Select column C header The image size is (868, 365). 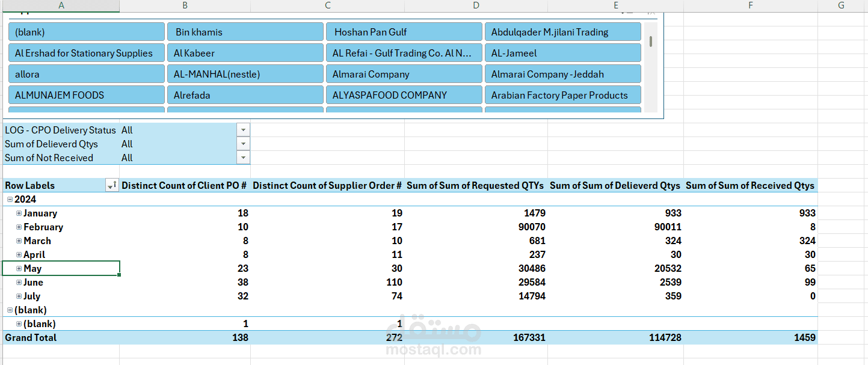point(328,5)
